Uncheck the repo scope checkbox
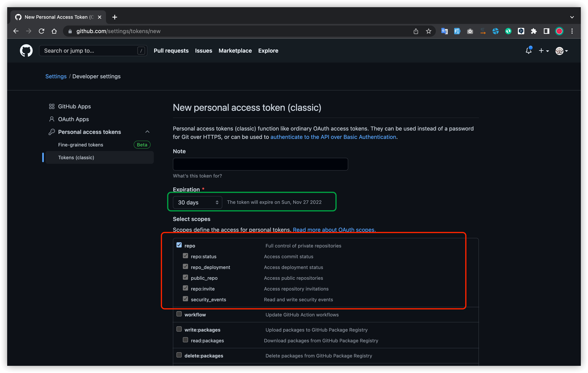Image resolution: width=588 pixels, height=373 pixels. pos(179,245)
